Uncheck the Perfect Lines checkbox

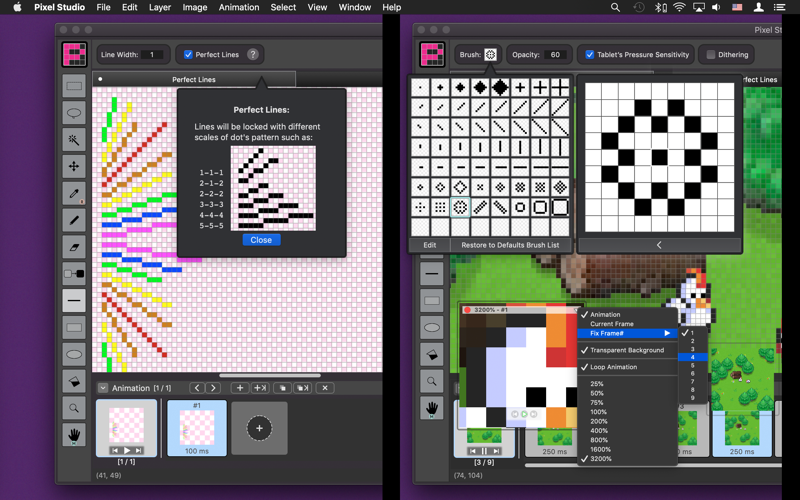pos(188,55)
